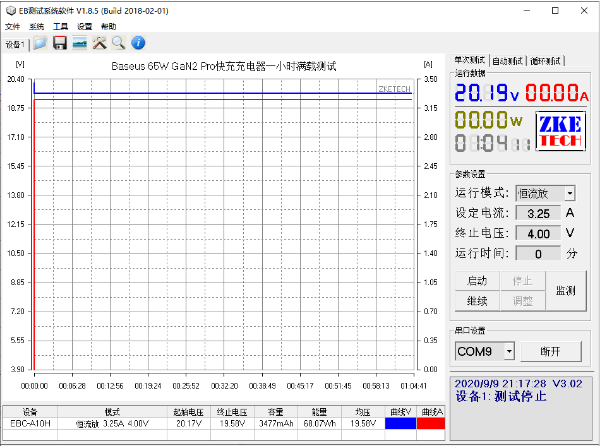Image resolution: width=602 pixels, height=448 pixels.
Task: Click the save-image picture toolbar icon
Action: [x=79, y=43]
